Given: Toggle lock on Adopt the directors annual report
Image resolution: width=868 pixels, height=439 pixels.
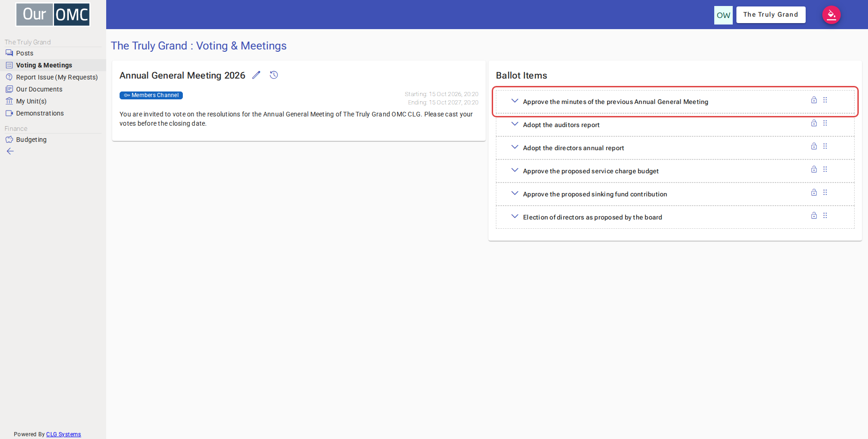Looking at the screenshot, I should (x=814, y=146).
